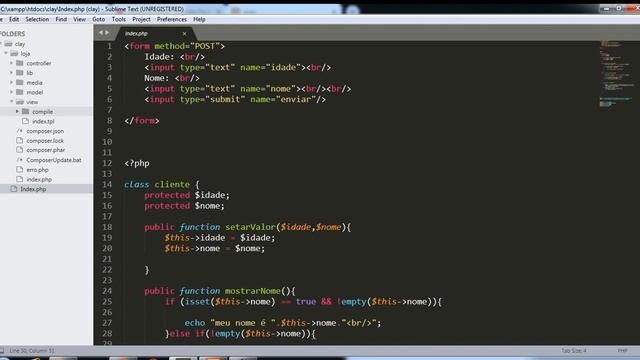Click the minimap code preview
The width and height of the screenshot is (640, 360).
click(616, 73)
